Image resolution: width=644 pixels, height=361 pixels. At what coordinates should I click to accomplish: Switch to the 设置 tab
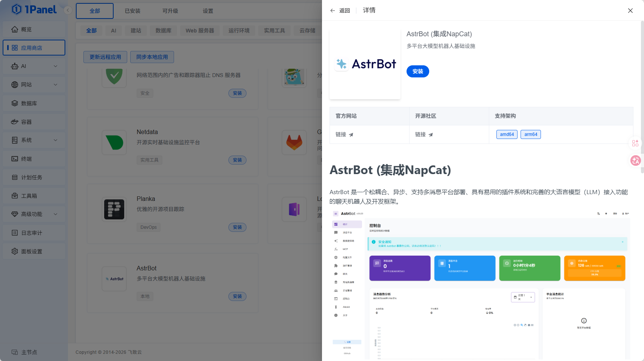tap(208, 11)
